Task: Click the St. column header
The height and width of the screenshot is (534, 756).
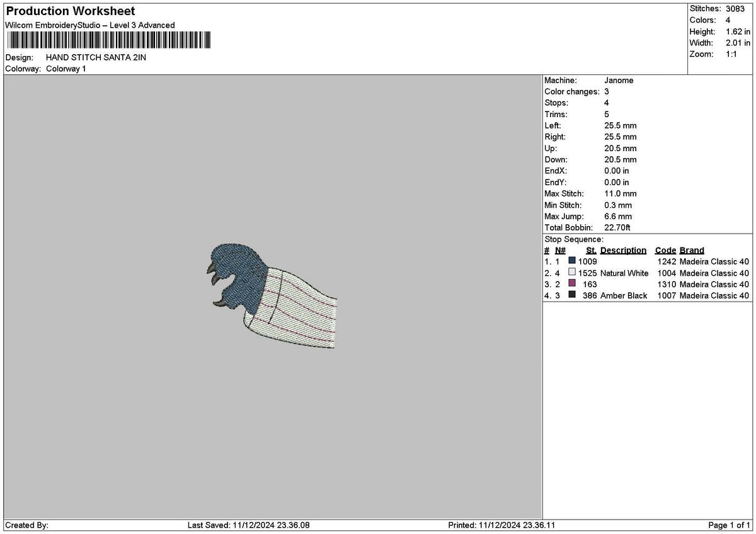Action: pos(591,250)
